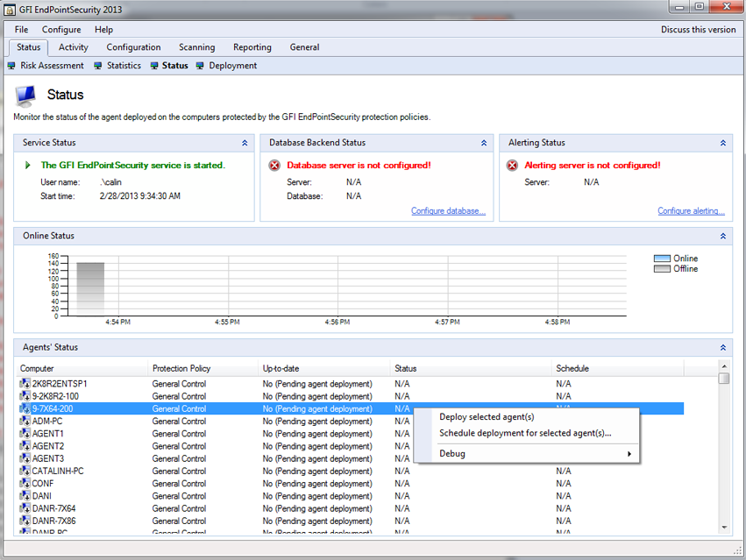The height and width of the screenshot is (560, 746).
Task: Open the Statistics view
Action: click(x=124, y=66)
